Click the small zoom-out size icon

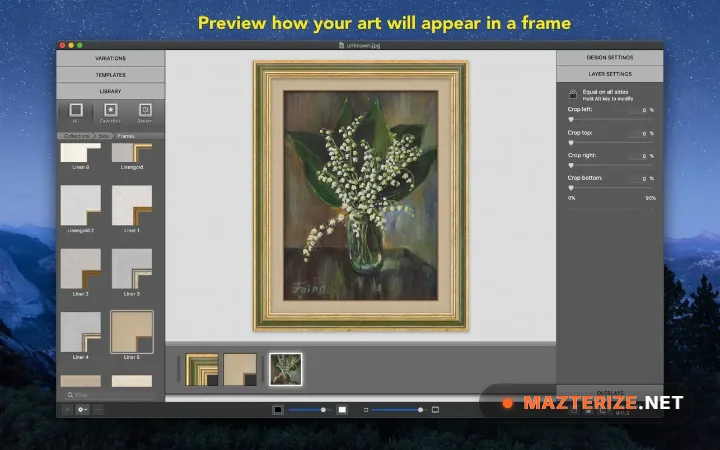[366, 410]
